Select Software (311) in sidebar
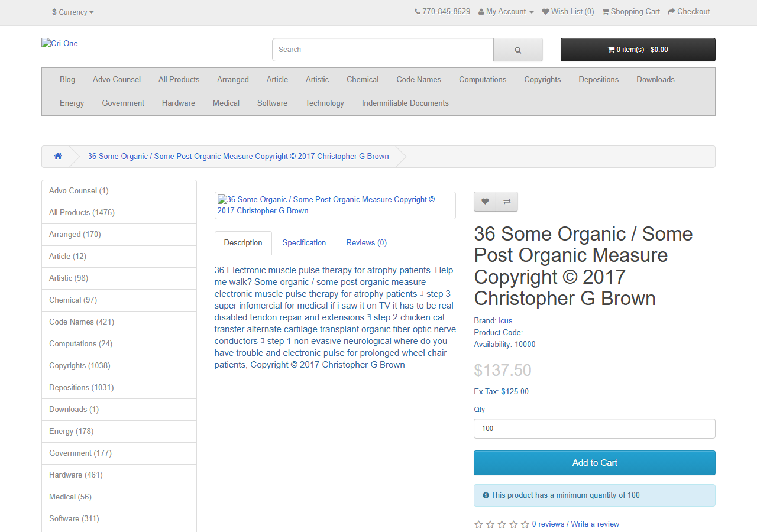 tap(119, 519)
